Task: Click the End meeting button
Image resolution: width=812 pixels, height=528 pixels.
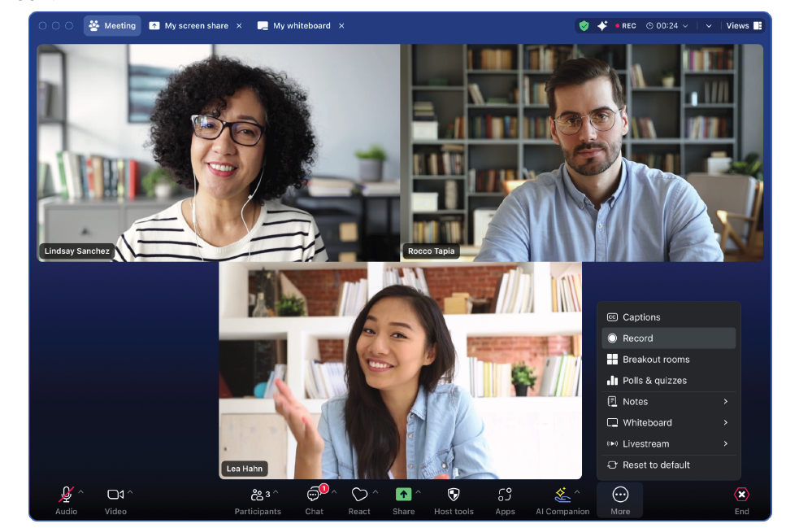Action: pos(741,495)
